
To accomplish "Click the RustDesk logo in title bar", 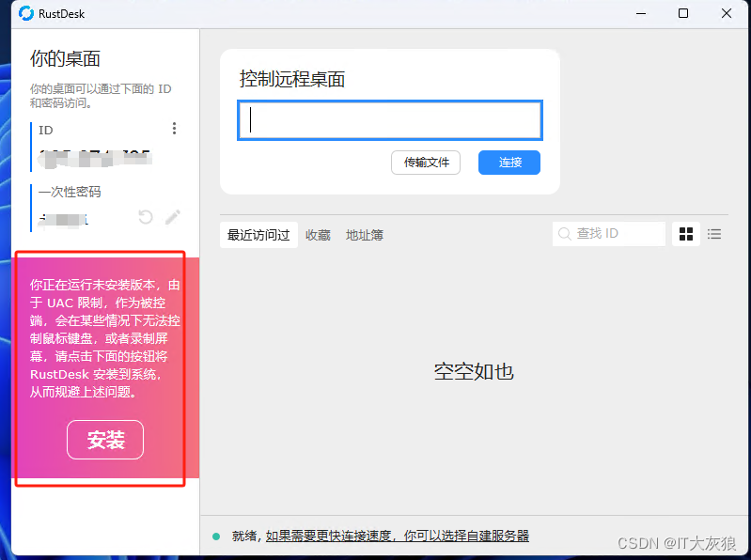I will tap(26, 13).
